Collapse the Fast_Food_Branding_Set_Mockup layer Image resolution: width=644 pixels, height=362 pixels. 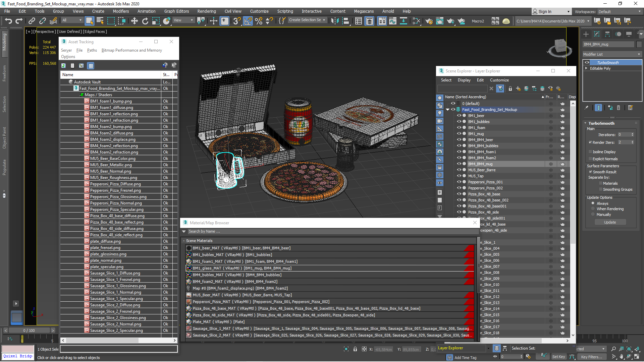click(448, 110)
